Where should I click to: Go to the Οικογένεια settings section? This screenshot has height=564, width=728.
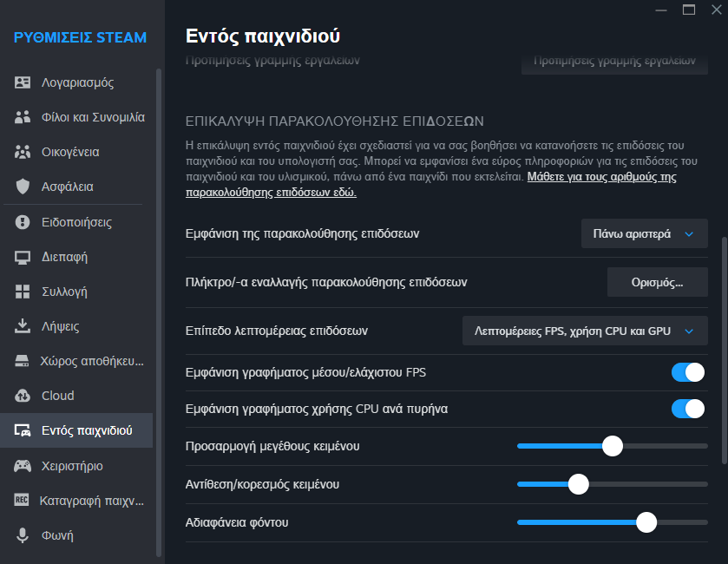[x=69, y=152]
